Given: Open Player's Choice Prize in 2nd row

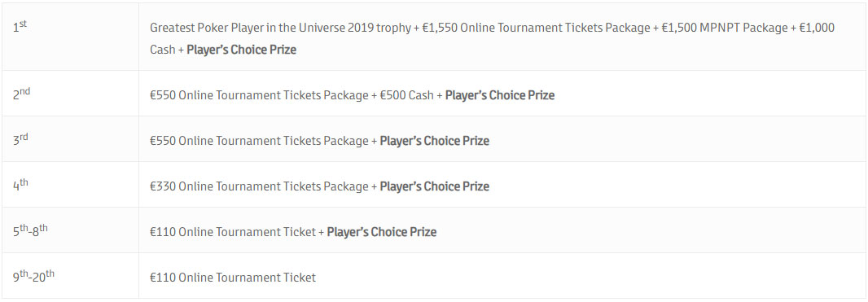Looking at the screenshot, I should click(500, 95).
